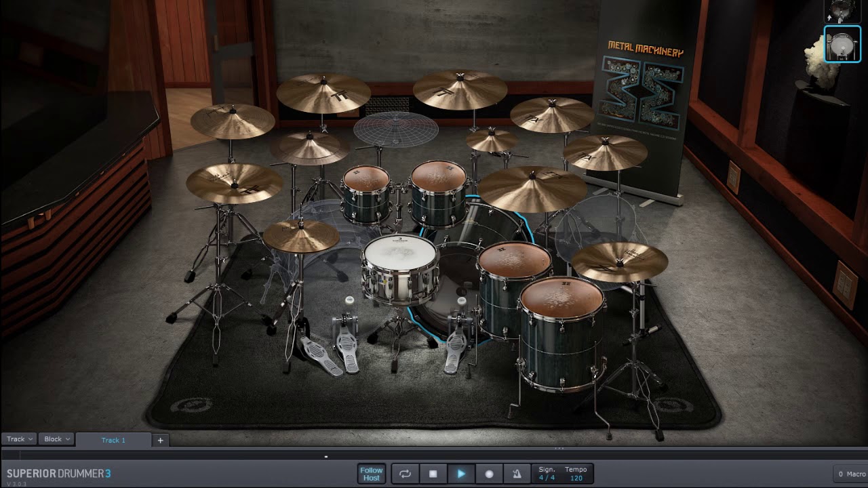Select the top-center-right crash cymbal

[460, 89]
